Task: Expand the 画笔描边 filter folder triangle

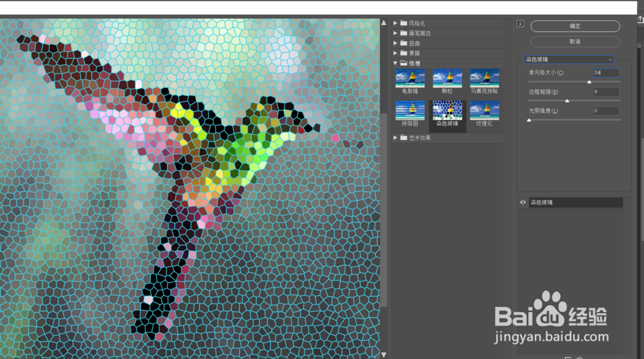Action: 395,33
